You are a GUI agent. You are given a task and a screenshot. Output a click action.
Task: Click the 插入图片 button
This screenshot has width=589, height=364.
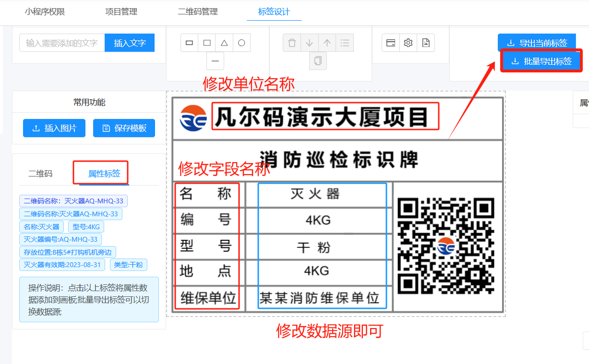54,128
